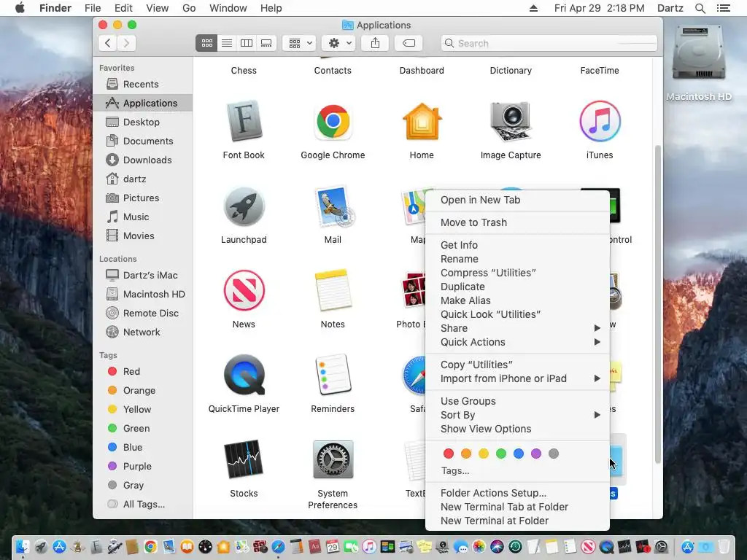Switch to gallery view in toolbar
747x560 pixels.
[x=266, y=43]
